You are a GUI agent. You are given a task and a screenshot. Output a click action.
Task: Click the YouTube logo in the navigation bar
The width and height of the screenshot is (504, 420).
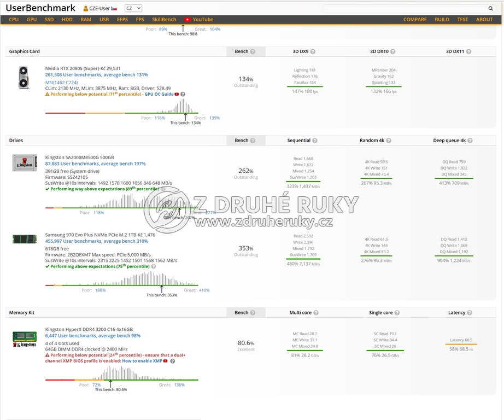pyautogui.click(x=187, y=20)
